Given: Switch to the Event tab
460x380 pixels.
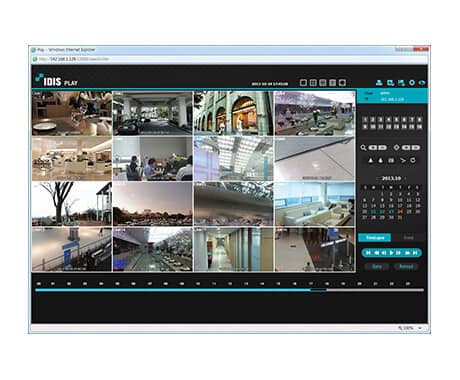Looking at the screenshot, I should [408, 238].
